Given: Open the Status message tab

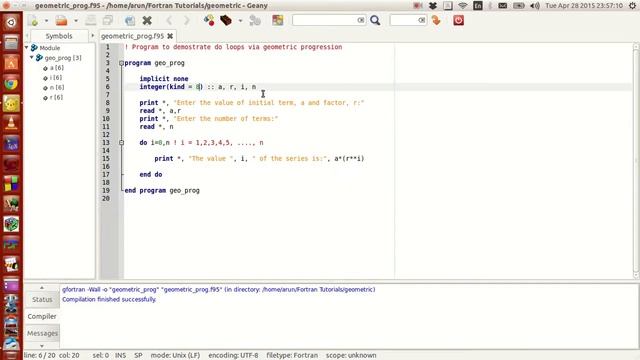Looking at the screenshot, I should click(42, 299).
